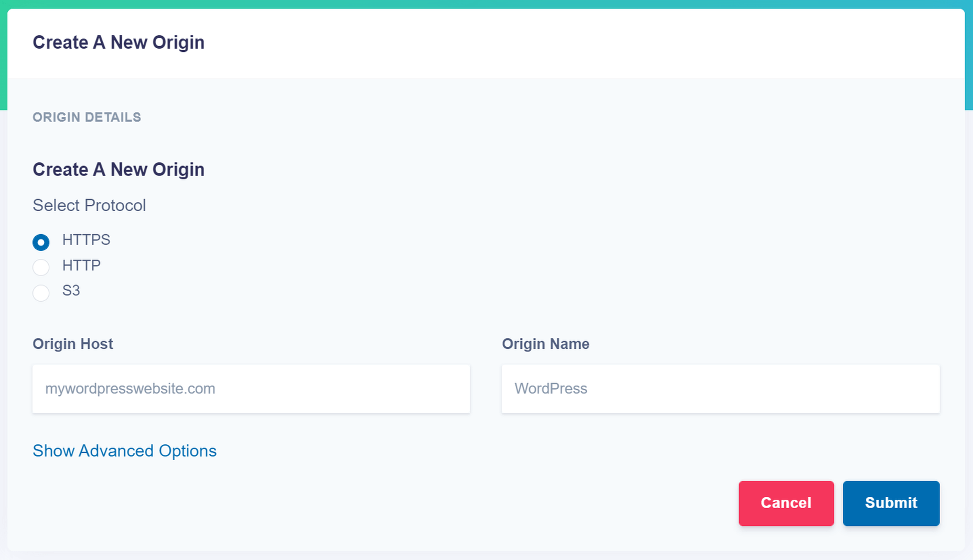Click the HTTPS label text
973x560 pixels.
coord(86,240)
